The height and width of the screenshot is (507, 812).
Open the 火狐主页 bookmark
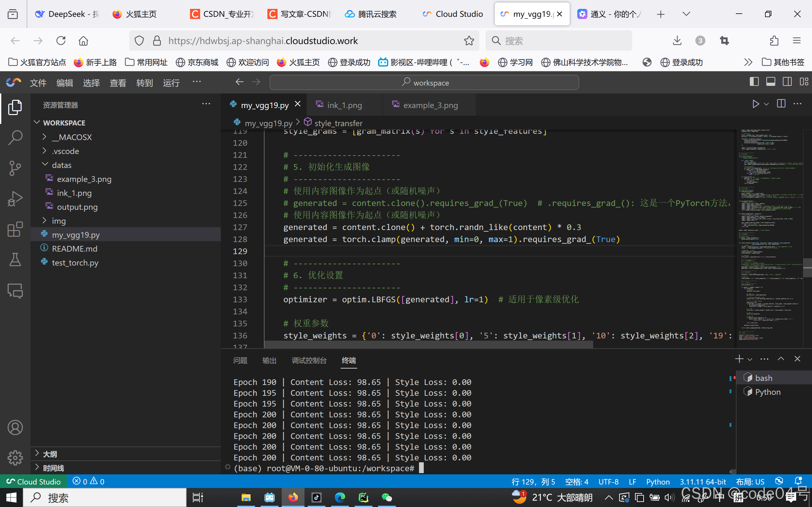298,62
